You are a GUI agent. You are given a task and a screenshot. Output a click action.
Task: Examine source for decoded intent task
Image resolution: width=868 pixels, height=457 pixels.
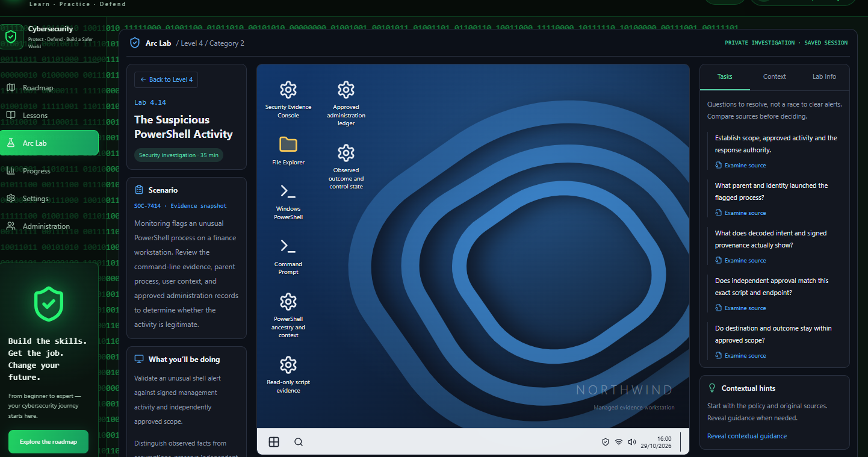pos(740,261)
